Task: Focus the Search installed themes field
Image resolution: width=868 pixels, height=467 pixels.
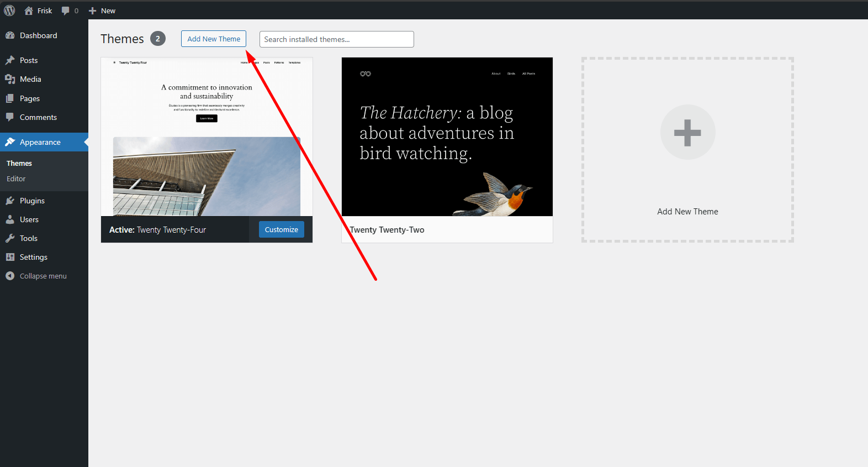Action: coord(336,39)
